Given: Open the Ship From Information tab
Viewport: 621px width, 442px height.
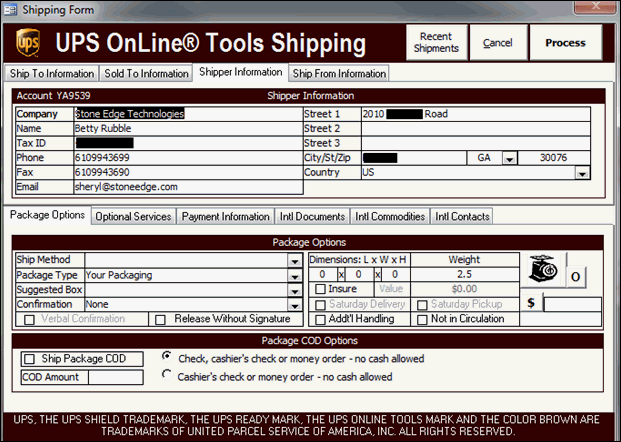Looking at the screenshot, I should point(339,73).
